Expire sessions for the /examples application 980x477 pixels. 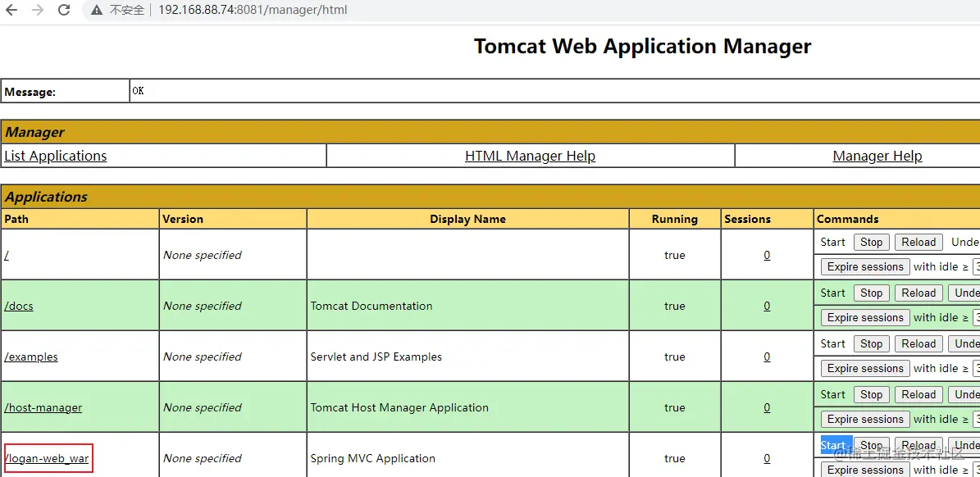point(865,368)
